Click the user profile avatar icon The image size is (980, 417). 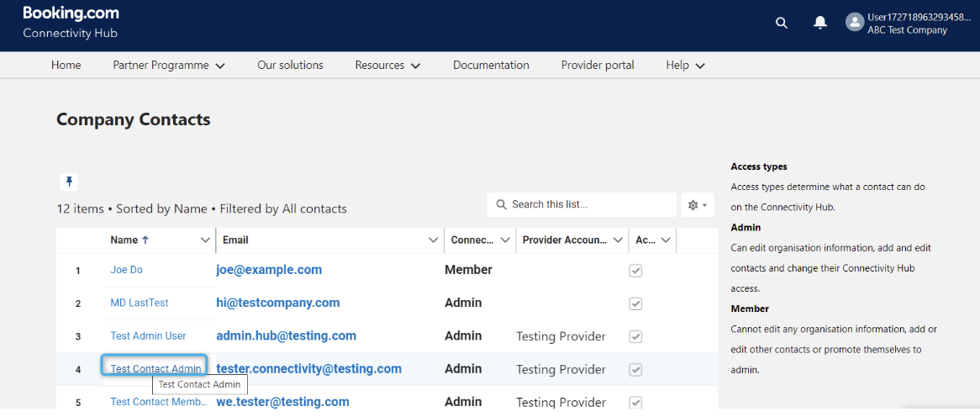click(855, 23)
